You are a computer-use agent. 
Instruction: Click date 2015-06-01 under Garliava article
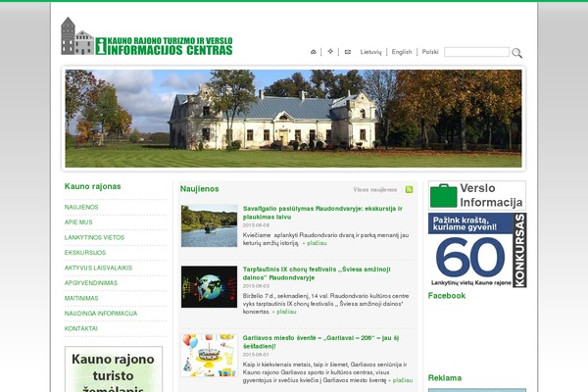point(256,355)
